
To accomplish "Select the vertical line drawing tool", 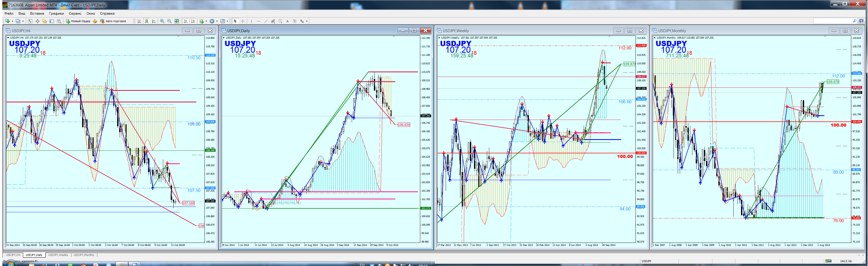I will pos(251,21).
